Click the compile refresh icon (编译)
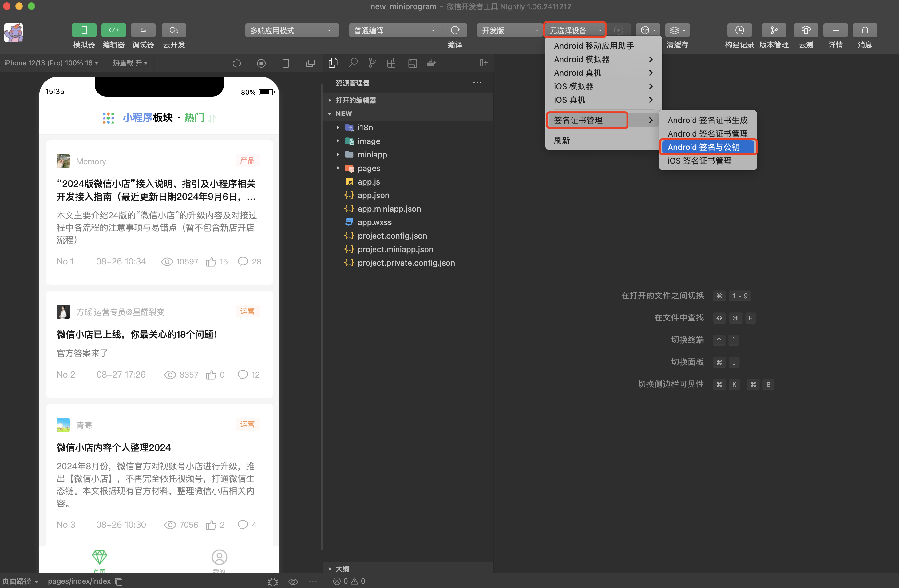 pyautogui.click(x=455, y=30)
